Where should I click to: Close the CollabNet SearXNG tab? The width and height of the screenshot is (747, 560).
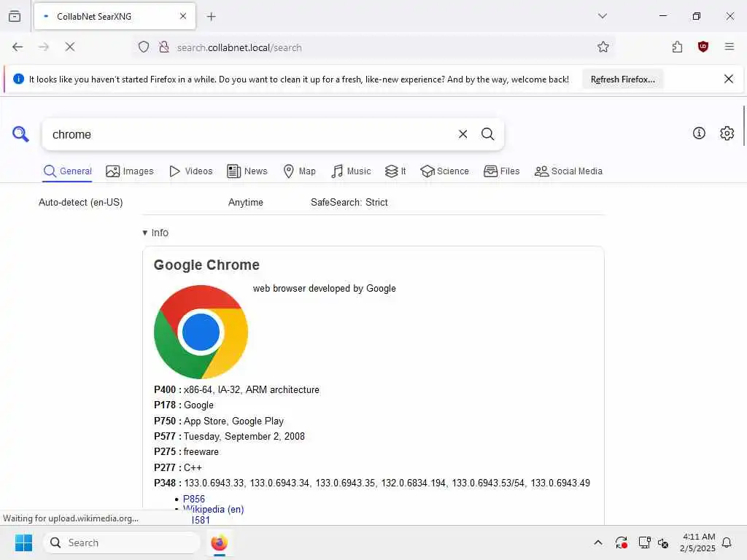pyautogui.click(x=183, y=16)
